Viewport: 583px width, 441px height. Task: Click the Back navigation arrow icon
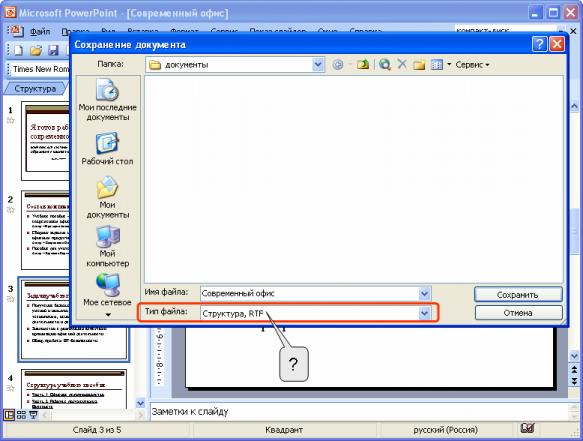coord(338,65)
